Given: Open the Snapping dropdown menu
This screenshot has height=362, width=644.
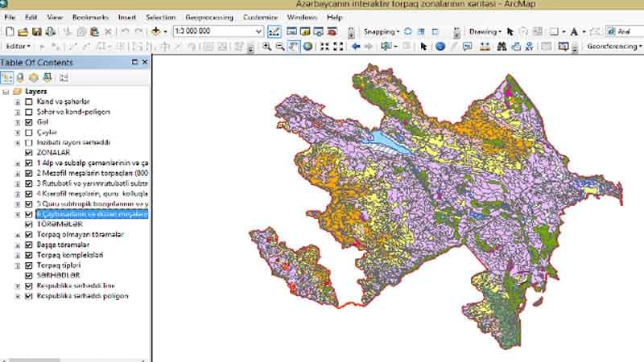Looking at the screenshot, I should point(381,31).
